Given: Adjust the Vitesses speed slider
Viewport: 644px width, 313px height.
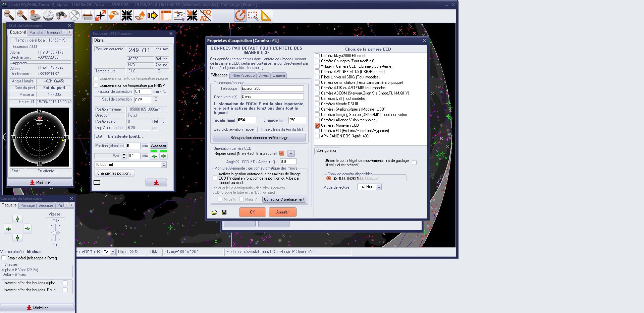Looking at the screenshot, I should pyautogui.click(x=56, y=233).
